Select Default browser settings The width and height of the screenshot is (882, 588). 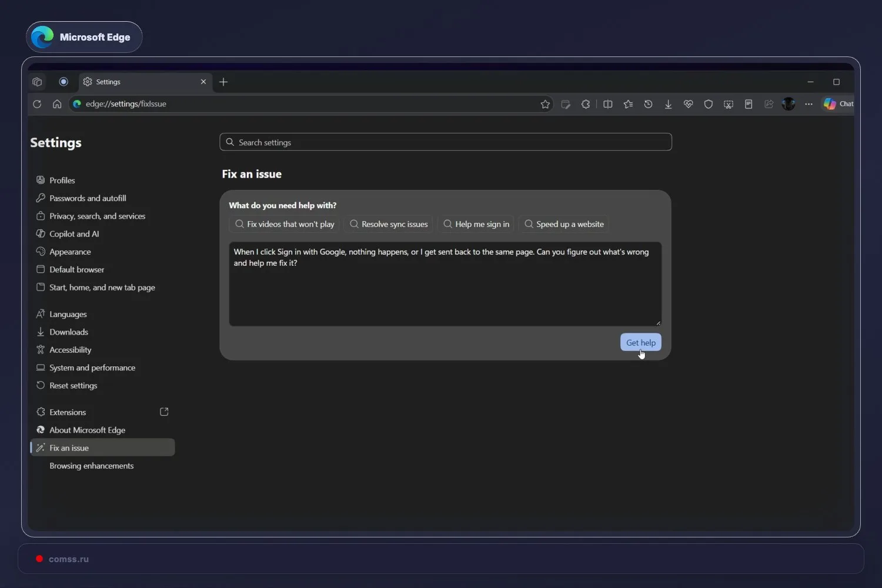tap(102, 270)
